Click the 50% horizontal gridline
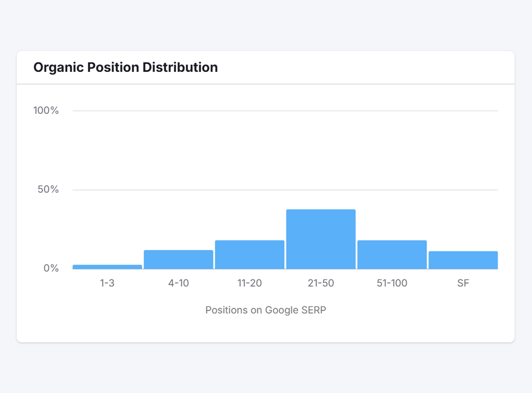The width and height of the screenshot is (532, 393). pyautogui.click(x=285, y=190)
